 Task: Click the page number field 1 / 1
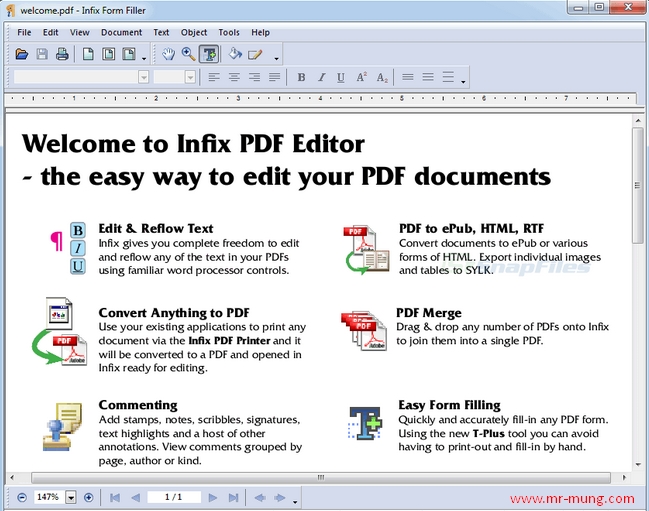pyautogui.click(x=174, y=497)
